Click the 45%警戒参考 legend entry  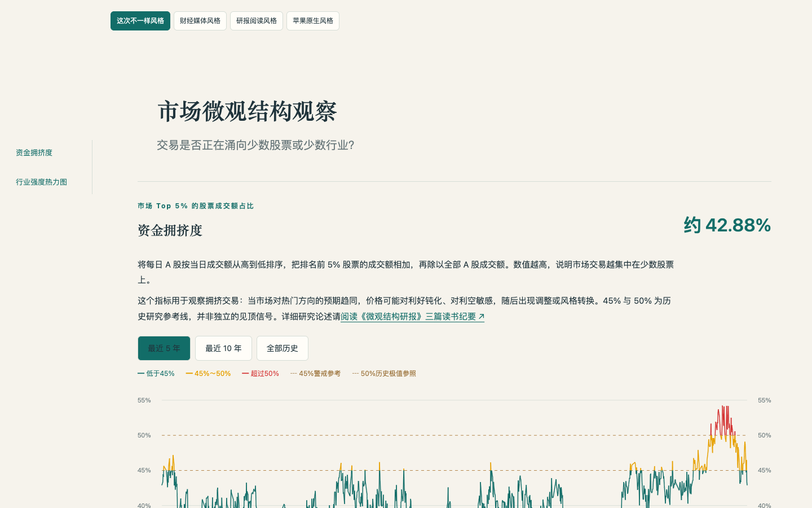coord(315,374)
